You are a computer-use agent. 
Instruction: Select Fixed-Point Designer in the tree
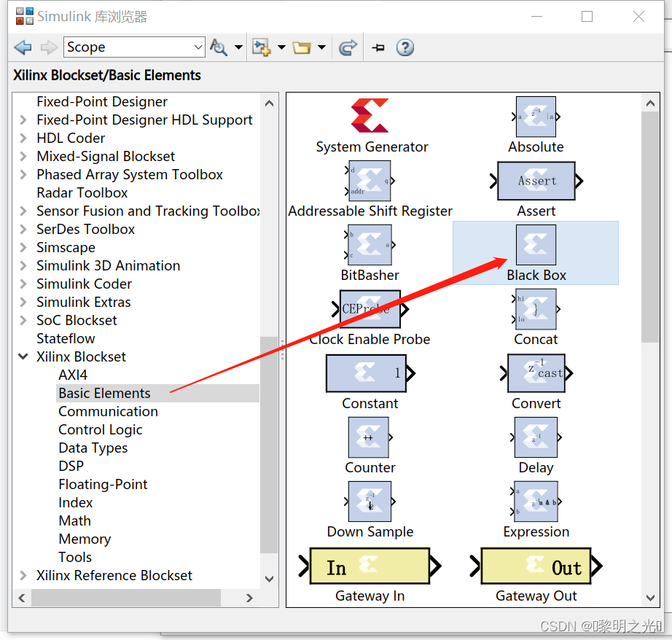pyautogui.click(x=101, y=101)
